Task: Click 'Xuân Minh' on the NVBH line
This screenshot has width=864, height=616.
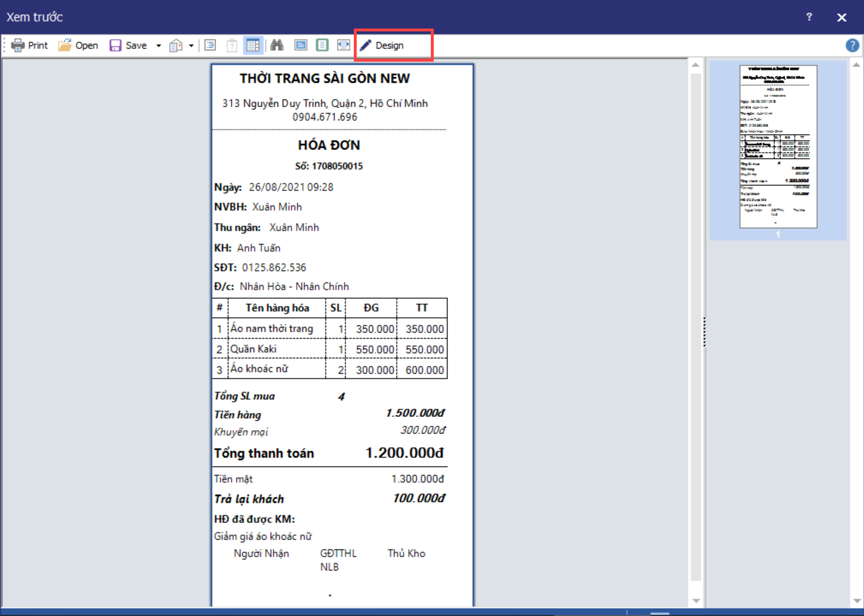Action: 277,207
